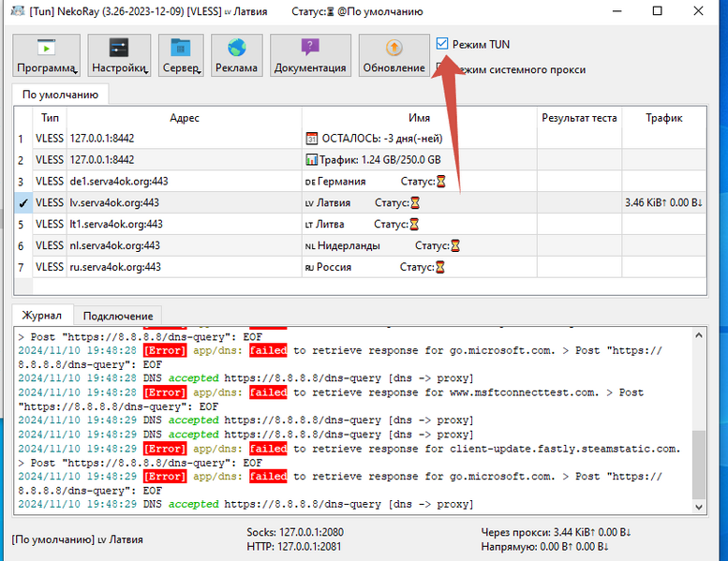Select the По умолчанию group tab
Viewport: 728px width, 561px height.
click(60, 95)
